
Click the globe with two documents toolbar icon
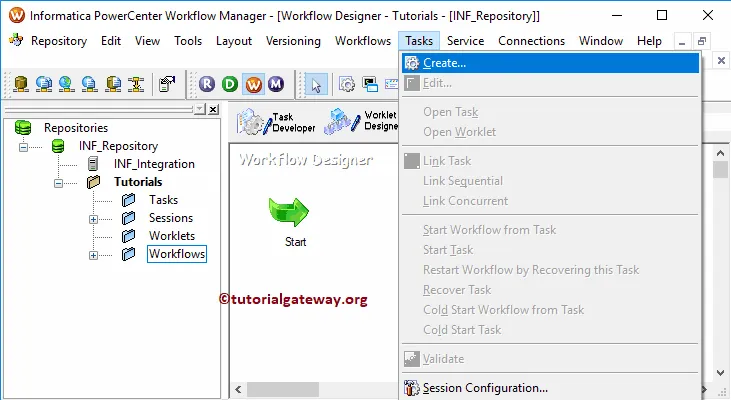44,84
